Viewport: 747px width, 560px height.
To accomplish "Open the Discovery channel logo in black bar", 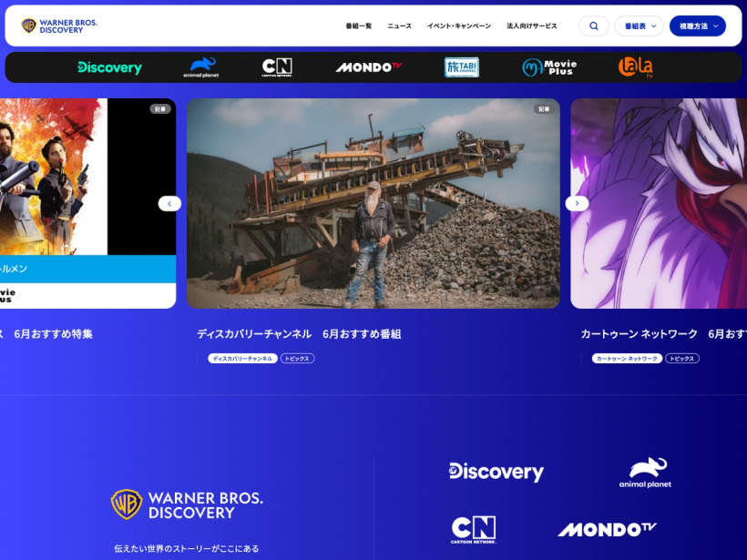I will coord(109,67).
